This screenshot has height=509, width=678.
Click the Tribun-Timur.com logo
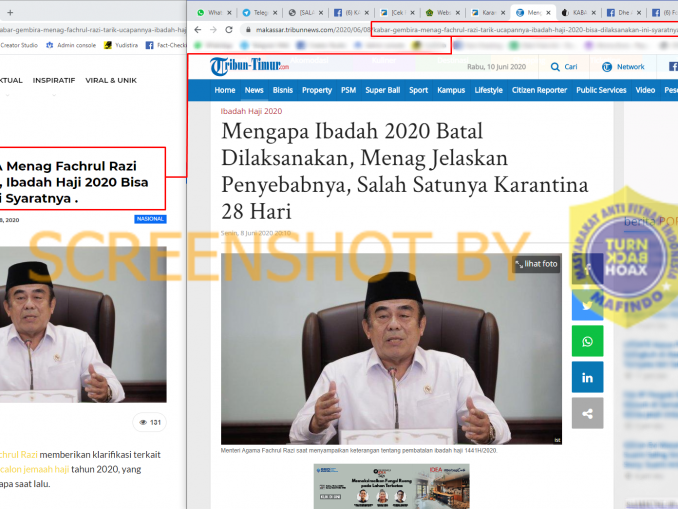(x=249, y=66)
